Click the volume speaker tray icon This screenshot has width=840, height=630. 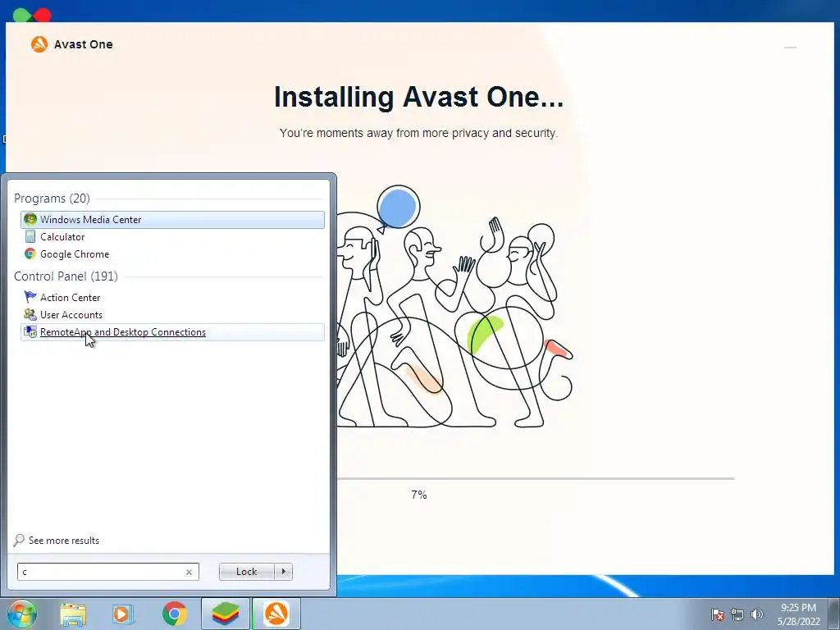(x=757, y=614)
